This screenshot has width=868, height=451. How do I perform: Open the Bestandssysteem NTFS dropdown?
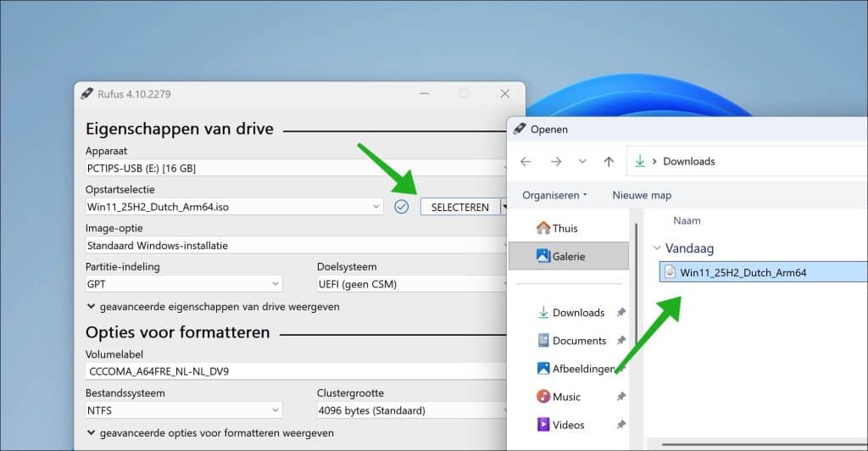(275, 411)
